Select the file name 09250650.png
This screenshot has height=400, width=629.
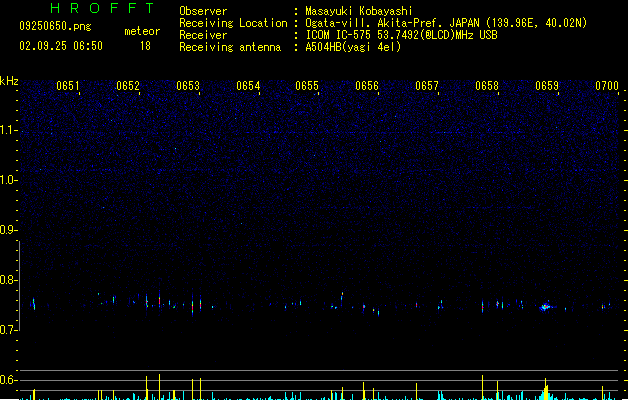[55, 26]
